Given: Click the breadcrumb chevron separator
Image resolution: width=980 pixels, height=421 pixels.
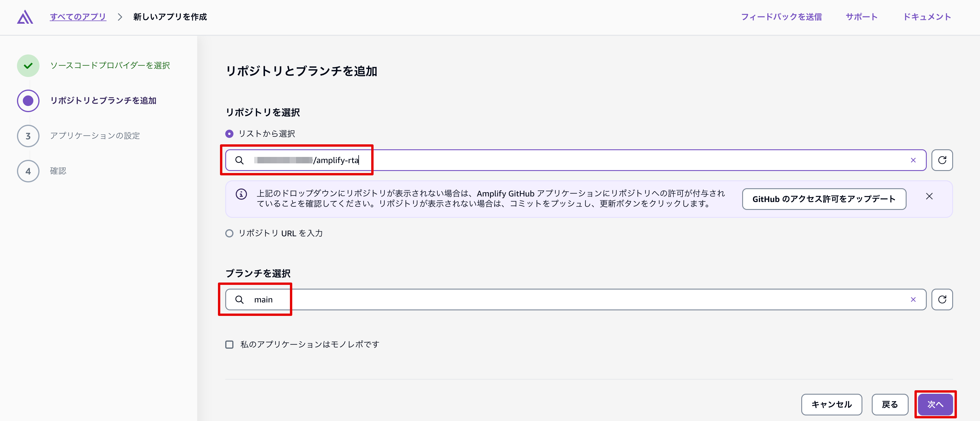Looking at the screenshot, I should tap(120, 17).
